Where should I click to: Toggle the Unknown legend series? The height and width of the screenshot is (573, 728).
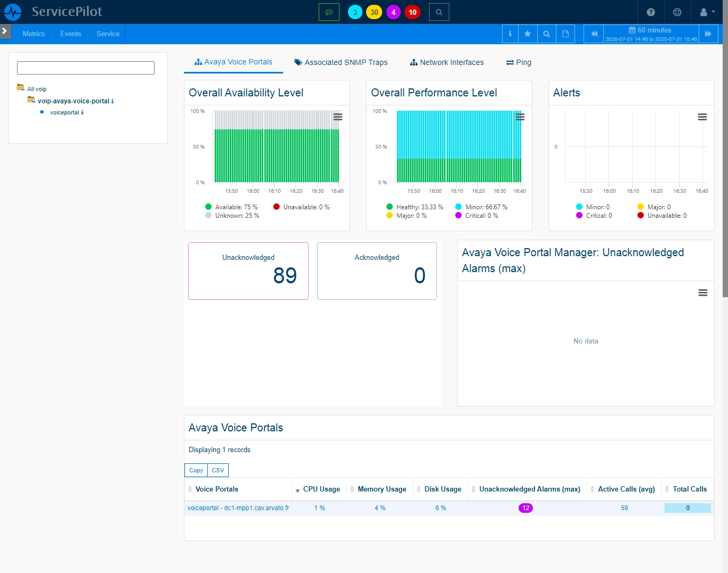point(232,216)
